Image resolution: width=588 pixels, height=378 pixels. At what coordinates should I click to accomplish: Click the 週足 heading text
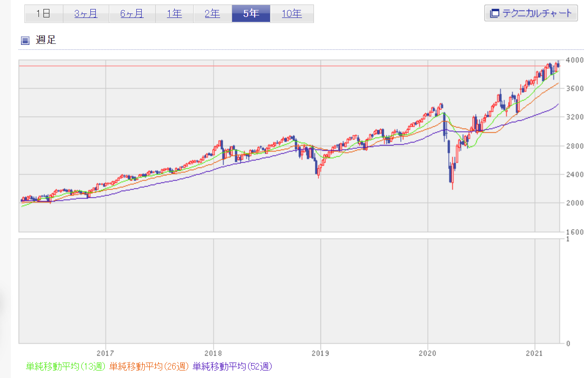[x=46, y=40]
